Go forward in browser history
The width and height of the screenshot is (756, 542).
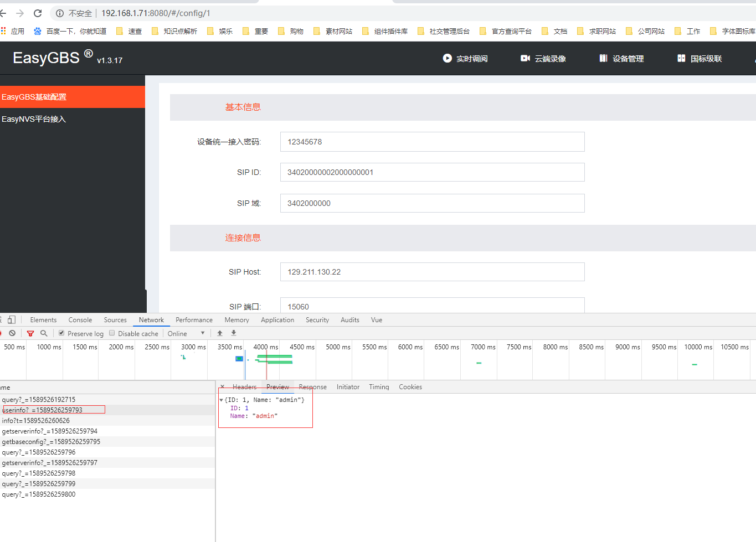click(20, 13)
